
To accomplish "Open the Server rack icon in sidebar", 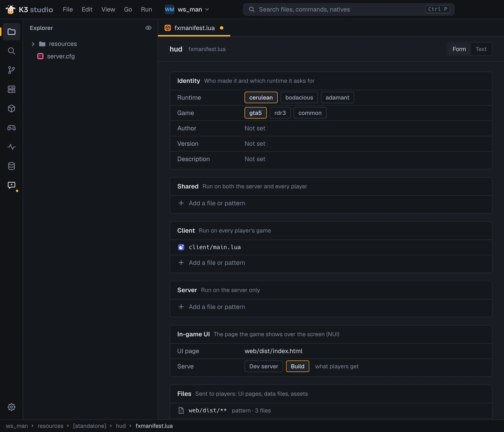I will tap(11, 89).
